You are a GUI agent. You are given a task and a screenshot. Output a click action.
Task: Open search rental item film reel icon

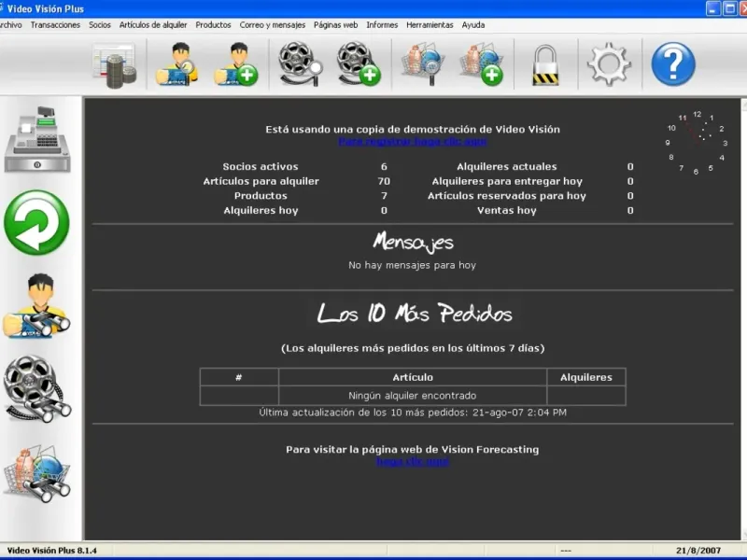300,63
